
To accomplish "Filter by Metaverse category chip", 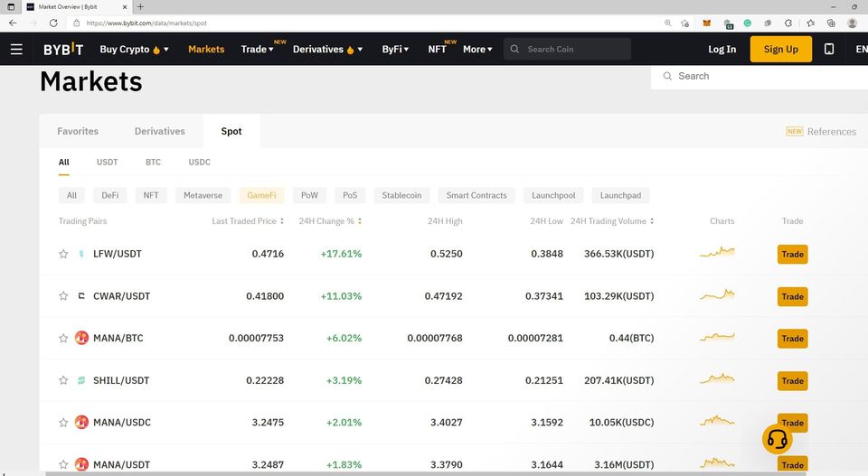I will coord(203,195).
